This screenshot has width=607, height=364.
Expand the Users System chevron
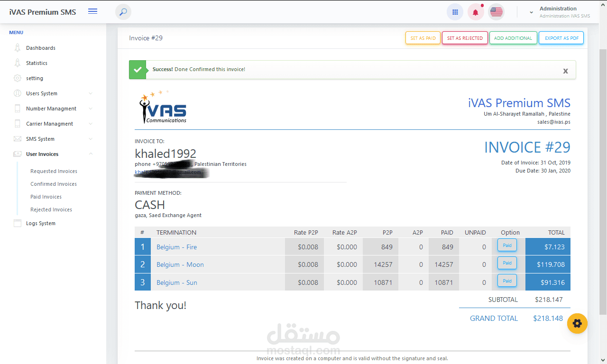[91, 93]
